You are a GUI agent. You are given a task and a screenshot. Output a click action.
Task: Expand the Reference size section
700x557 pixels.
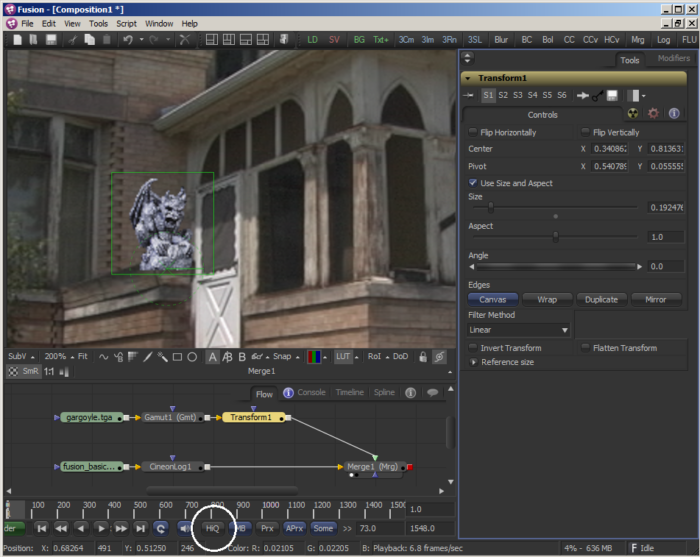point(473,362)
